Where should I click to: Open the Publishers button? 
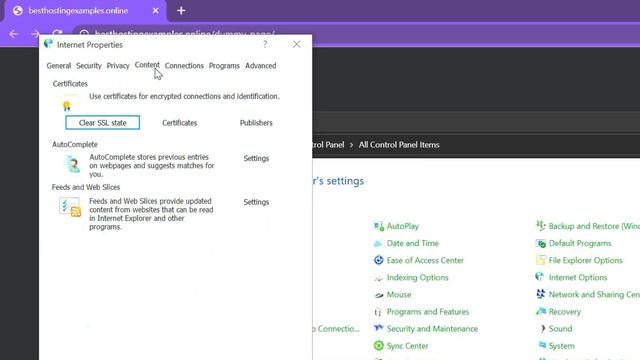tap(256, 123)
